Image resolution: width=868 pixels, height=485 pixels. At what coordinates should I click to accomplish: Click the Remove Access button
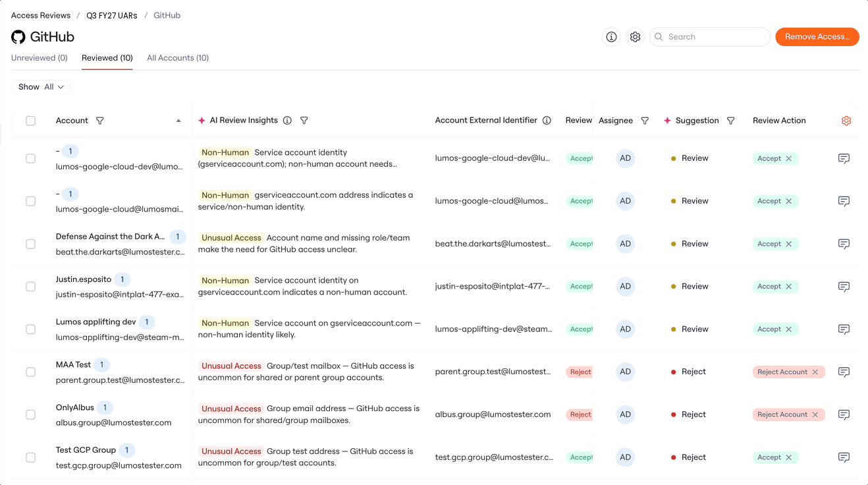click(817, 37)
